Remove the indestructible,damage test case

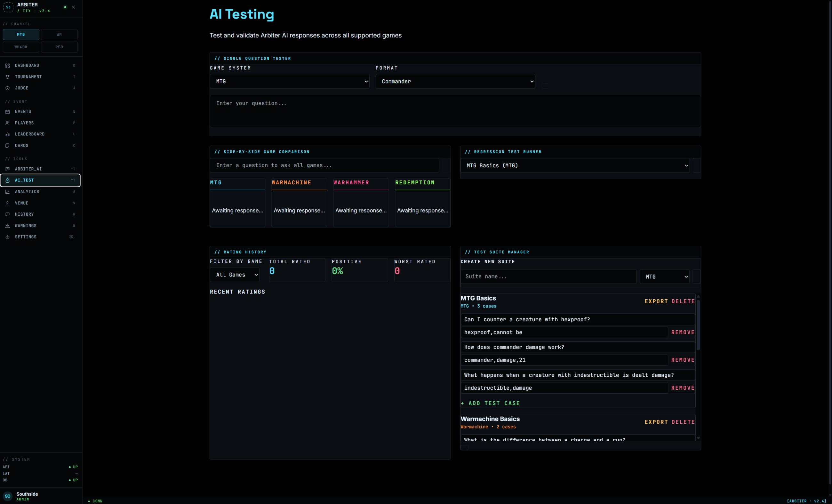click(x=683, y=388)
